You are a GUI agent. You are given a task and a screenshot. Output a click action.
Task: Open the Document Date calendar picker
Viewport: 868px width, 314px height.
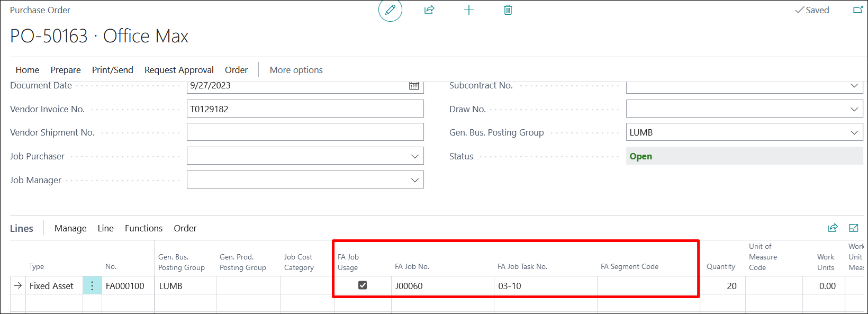pos(414,86)
